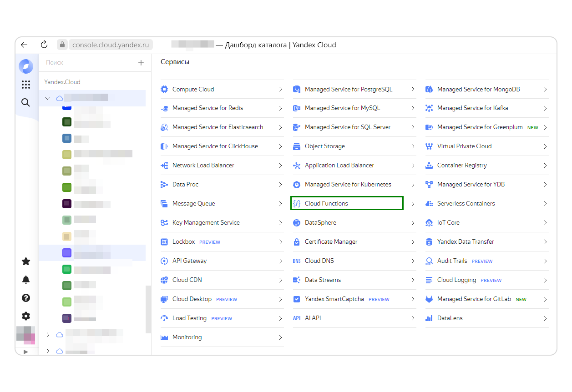Click the browser back arrow
This screenshot has width=572, height=392.
click(25, 45)
